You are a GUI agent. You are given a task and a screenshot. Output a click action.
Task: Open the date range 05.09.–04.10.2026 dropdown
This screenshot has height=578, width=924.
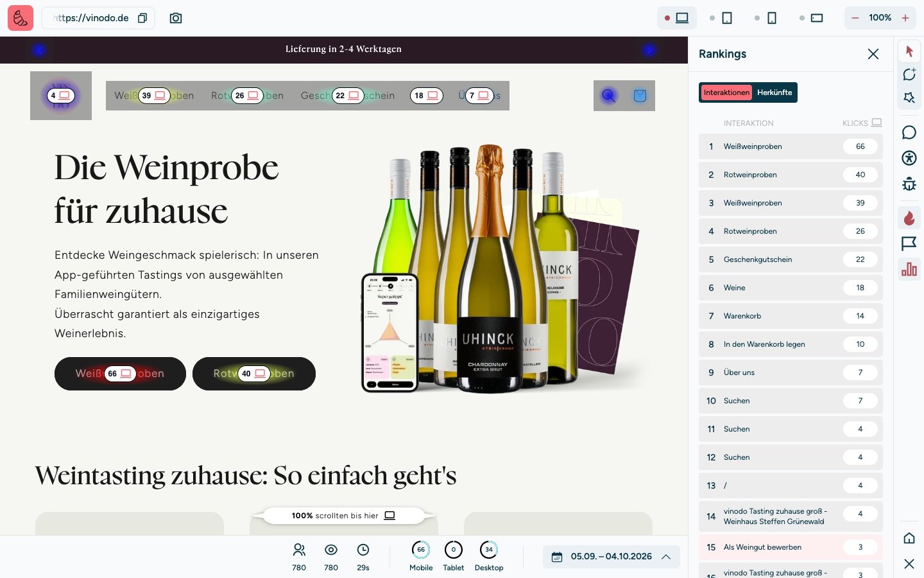(x=612, y=557)
